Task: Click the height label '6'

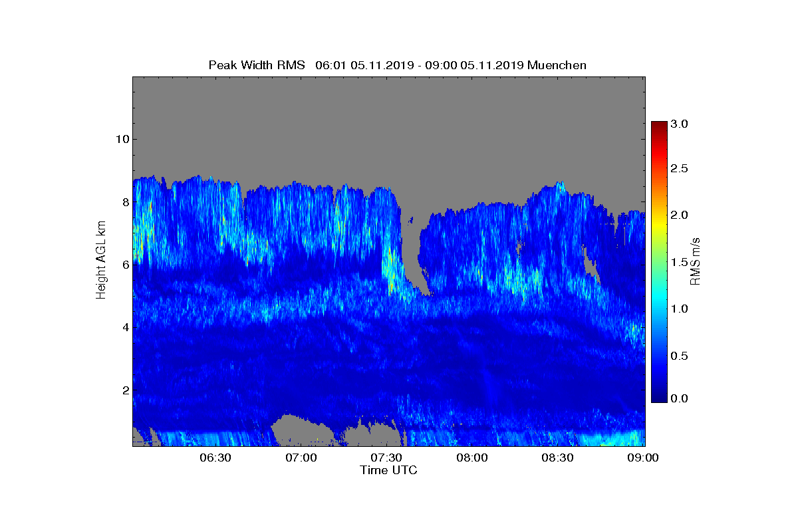Action: [x=125, y=264]
